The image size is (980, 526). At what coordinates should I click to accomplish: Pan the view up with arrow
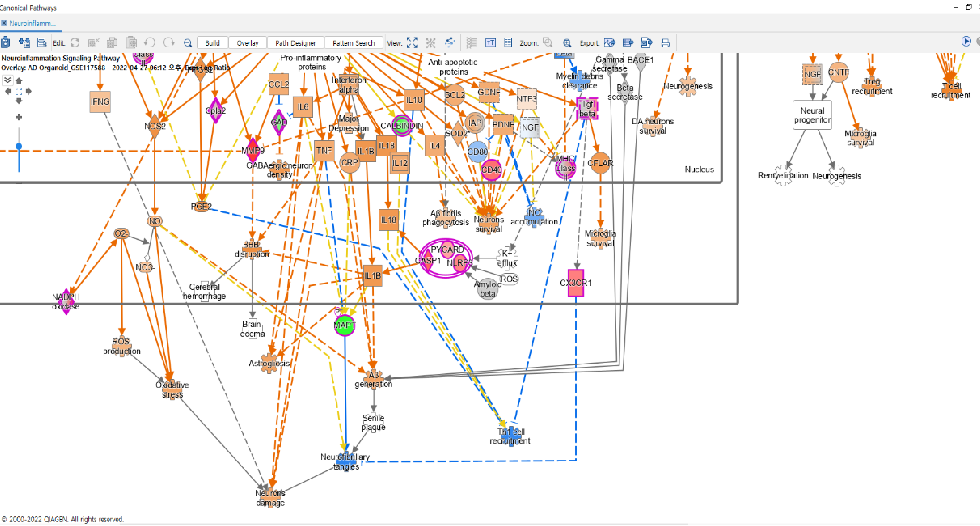pos(19,81)
